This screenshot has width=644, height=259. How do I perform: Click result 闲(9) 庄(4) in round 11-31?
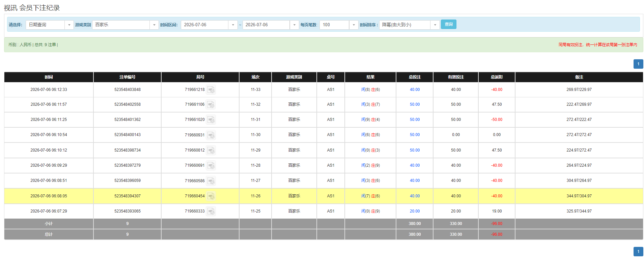click(x=370, y=120)
